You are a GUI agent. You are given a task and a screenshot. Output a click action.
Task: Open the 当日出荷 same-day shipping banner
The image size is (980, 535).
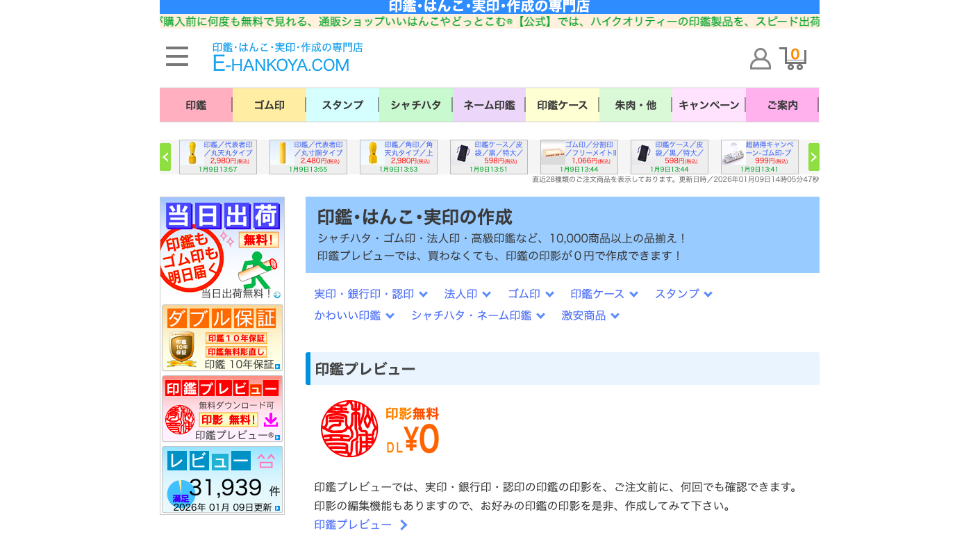(x=222, y=249)
